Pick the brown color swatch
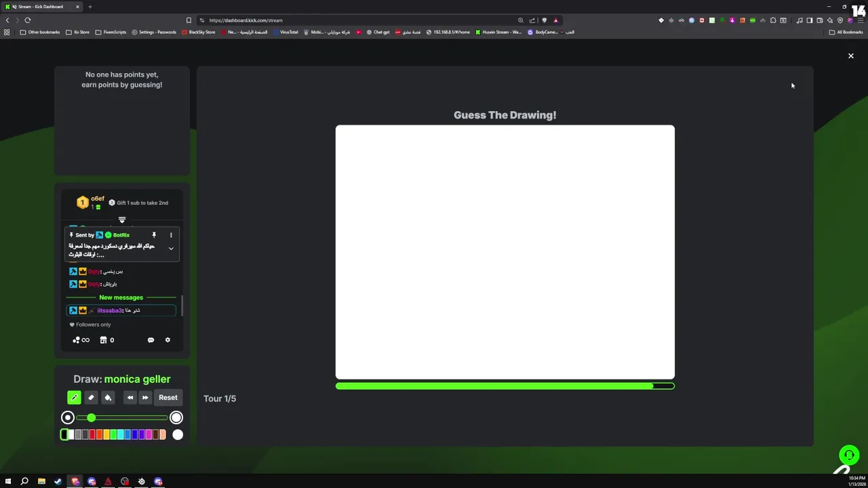 coord(155,434)
